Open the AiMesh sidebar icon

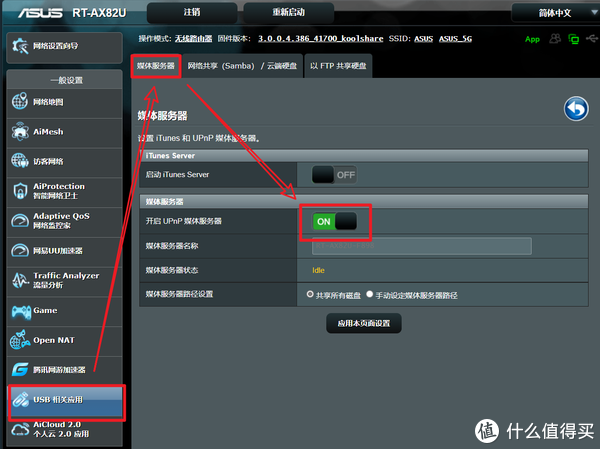[x=20, y=131]
